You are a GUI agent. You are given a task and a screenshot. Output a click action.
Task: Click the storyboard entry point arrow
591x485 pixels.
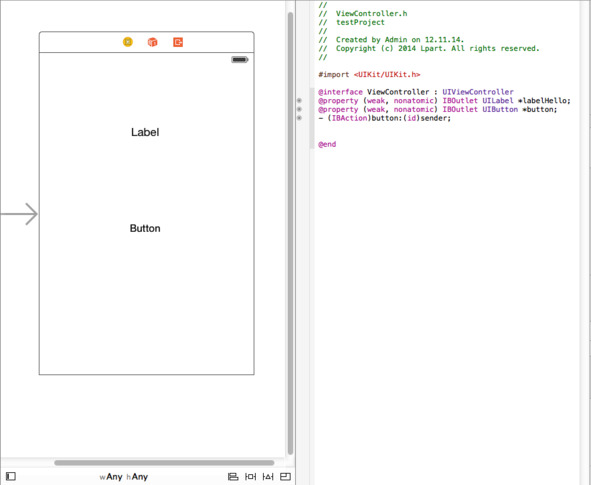[x=19, y=214]
